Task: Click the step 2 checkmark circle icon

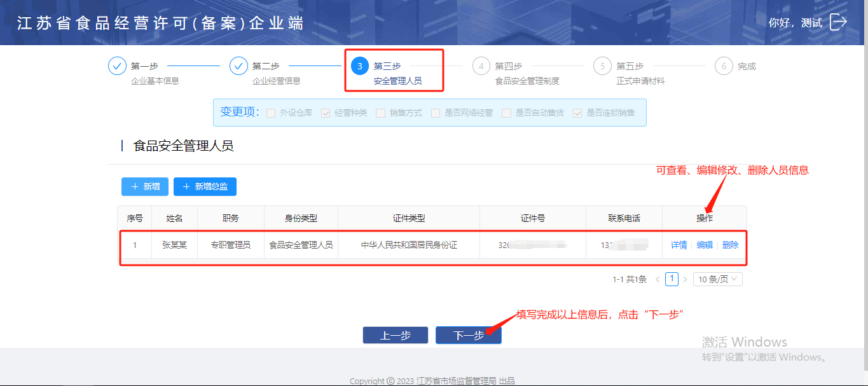Action: (x=238, y=66)
